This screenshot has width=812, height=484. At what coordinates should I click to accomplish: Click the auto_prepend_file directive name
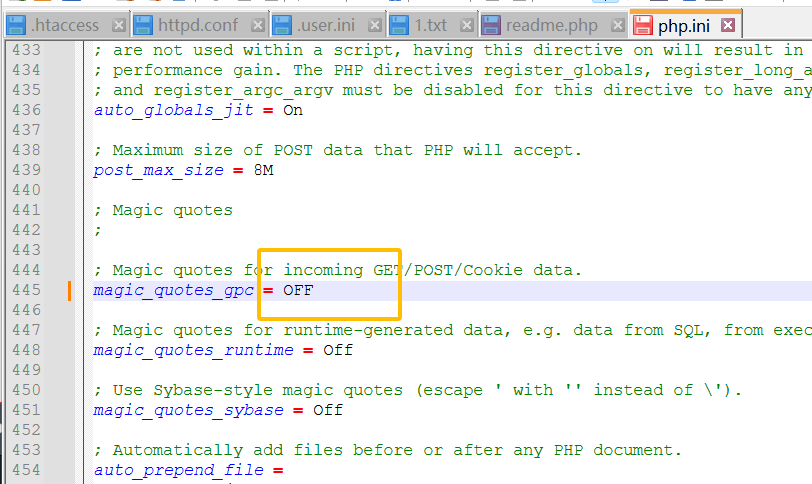179,471
